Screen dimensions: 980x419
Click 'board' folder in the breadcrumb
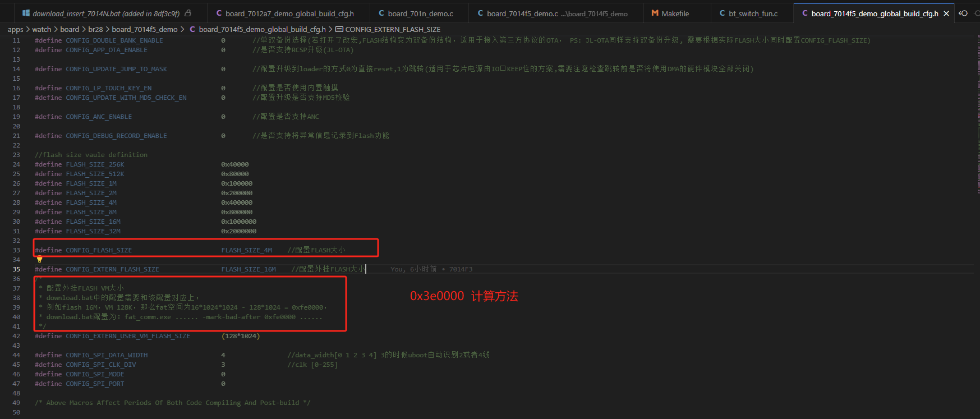tap(70, 29)
